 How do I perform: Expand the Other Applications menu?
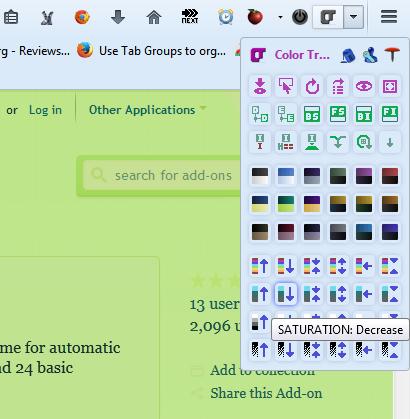click(147, 110)
